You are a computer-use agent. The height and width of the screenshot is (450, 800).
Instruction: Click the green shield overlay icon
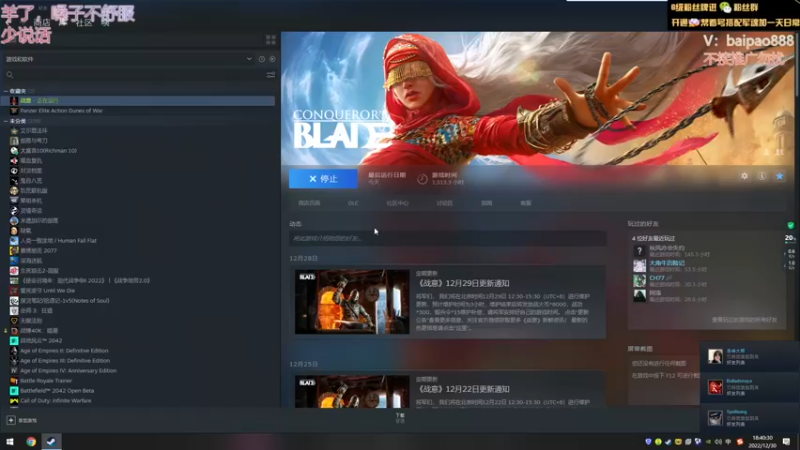tap(790, 225)
